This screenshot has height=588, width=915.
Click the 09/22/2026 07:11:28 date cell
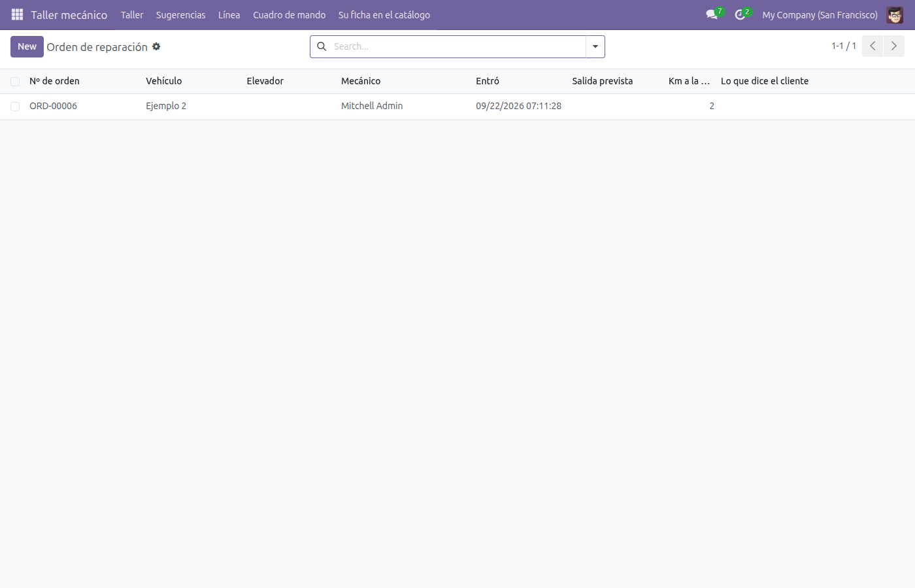(518, 106)
